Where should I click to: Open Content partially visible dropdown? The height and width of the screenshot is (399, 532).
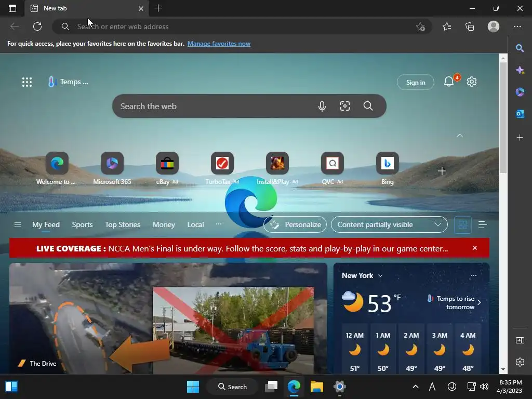[x=389, y=224]
